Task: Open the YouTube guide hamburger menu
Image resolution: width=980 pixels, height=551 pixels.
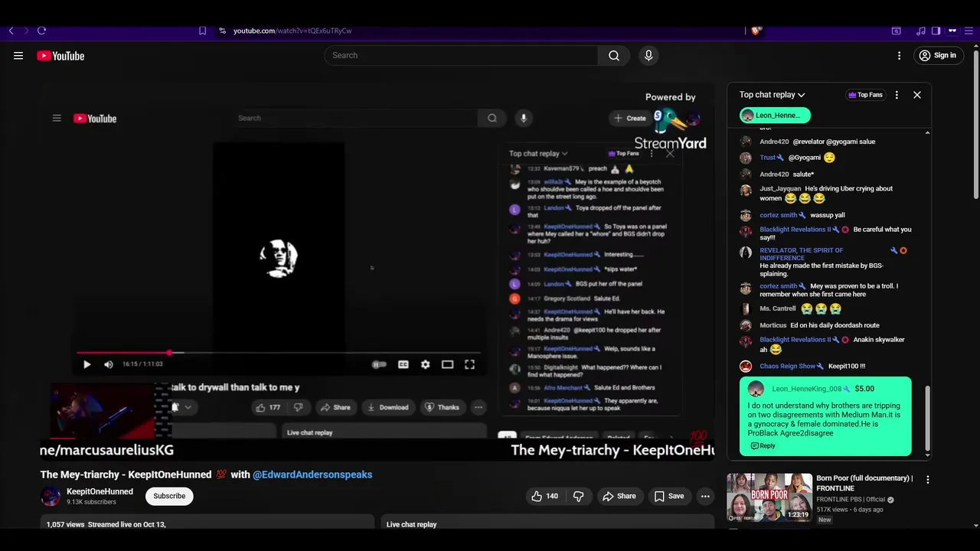Action: click(x=18, y=55)
